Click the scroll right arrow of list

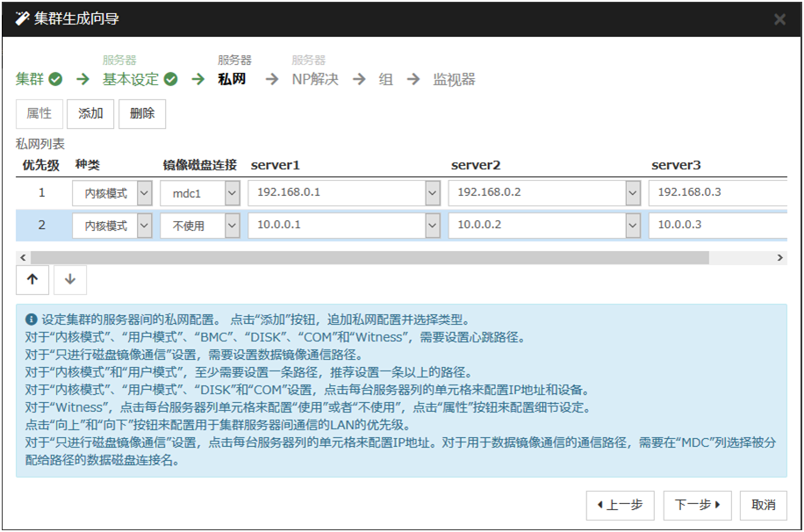click(780, 258)
